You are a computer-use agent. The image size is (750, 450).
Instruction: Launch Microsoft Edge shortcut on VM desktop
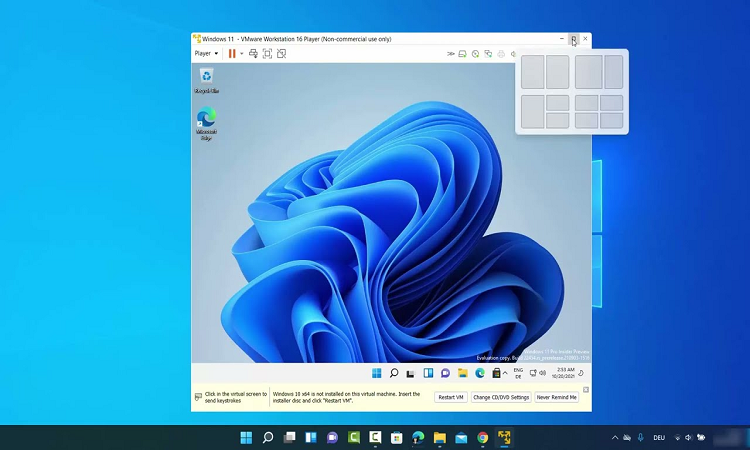point(207,123)
